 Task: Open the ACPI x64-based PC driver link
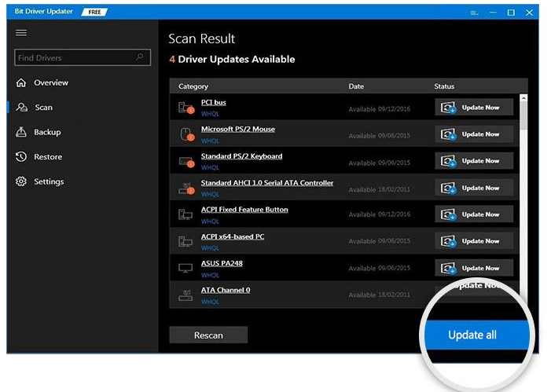click(x=233, y=236)
